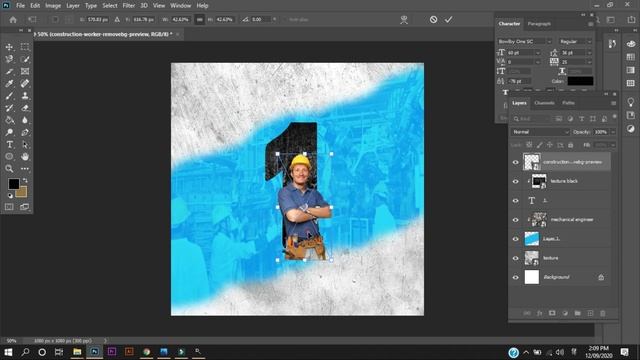Image resolution: width=640 pixels, height=360 pixels.
Task: Change the screen mode
Action: [25, 207]
